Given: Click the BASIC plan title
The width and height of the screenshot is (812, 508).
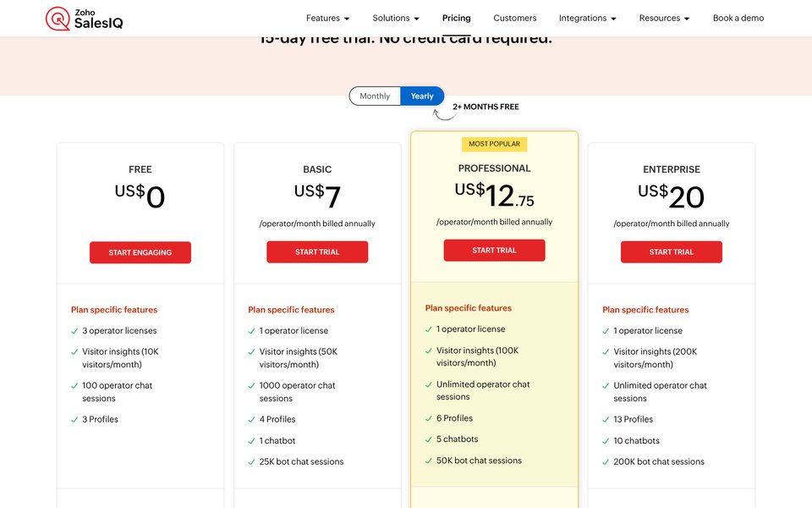Looking at the screenshot, I should click(317, 169).
